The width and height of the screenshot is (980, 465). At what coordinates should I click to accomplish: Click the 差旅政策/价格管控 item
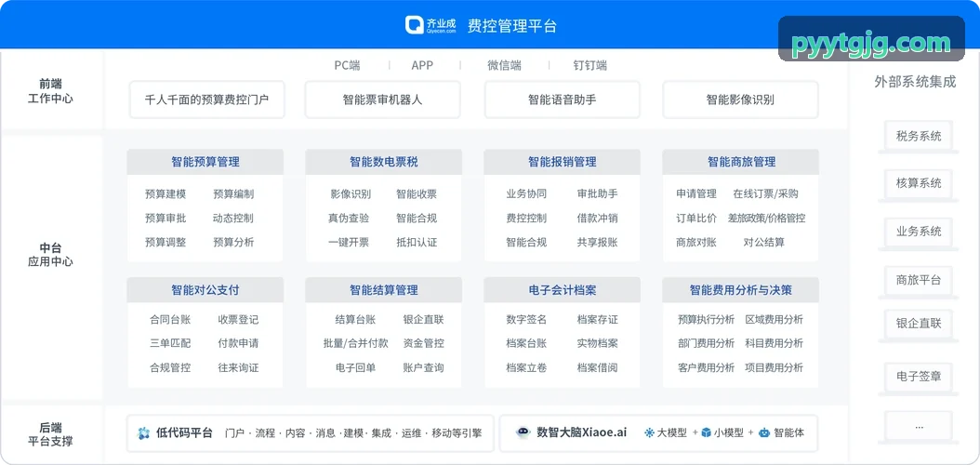pyautogui.click(x=766, y=219)
